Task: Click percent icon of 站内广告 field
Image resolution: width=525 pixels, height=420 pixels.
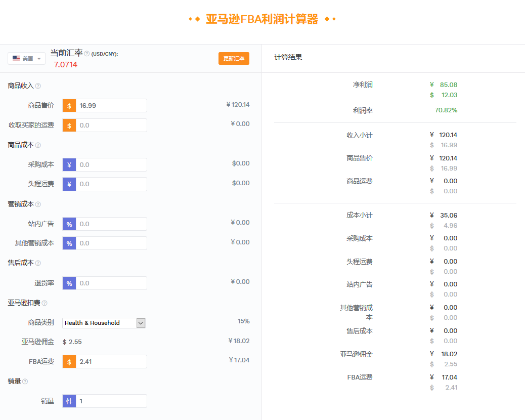Action: [69, 224]
